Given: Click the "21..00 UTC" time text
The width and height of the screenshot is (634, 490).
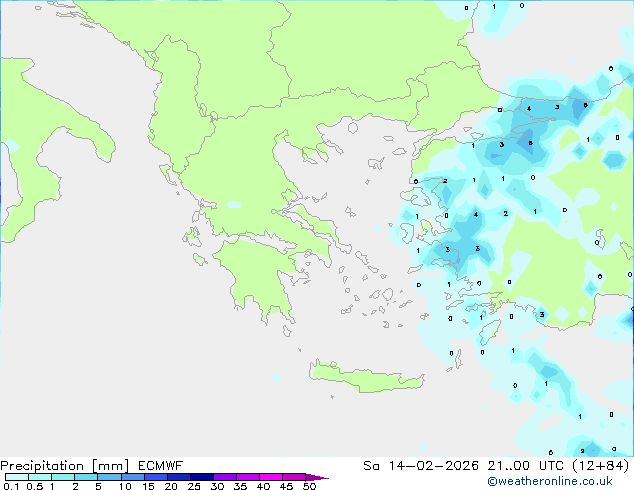Looking at the screenshot, I should (x=525, y=466).
